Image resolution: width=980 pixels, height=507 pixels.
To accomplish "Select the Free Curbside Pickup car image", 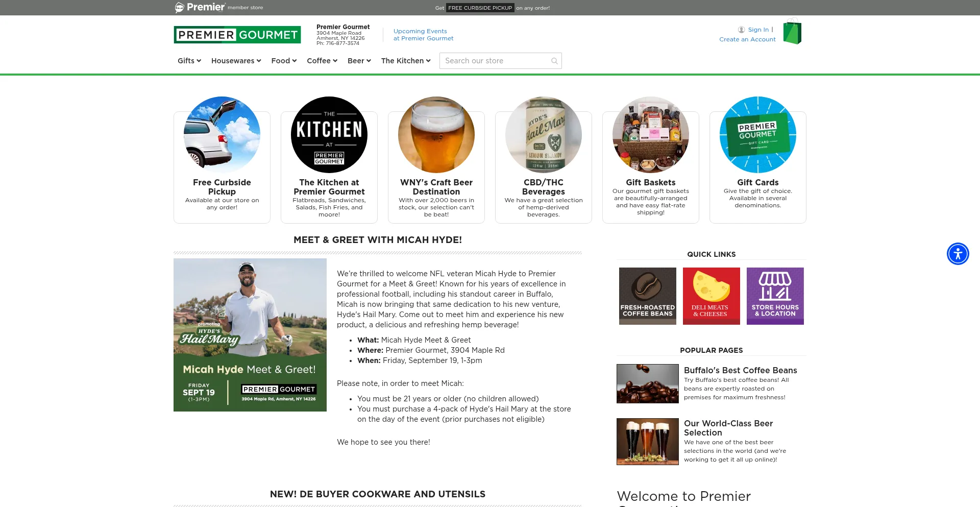I will coord(222,135).
